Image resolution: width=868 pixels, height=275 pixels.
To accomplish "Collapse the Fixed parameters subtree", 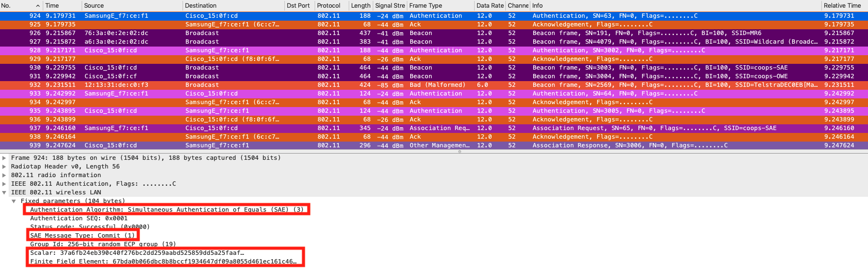I will pos(14,201).
